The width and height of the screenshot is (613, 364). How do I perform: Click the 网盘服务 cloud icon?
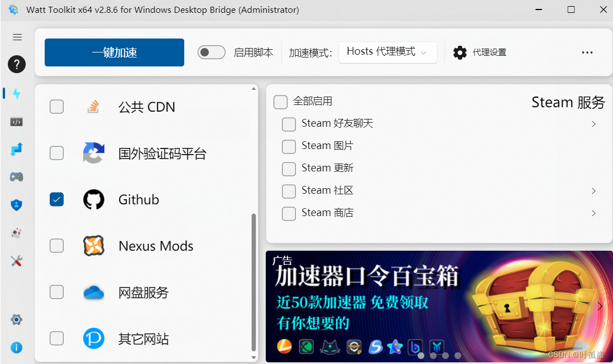tap(94, 293)
